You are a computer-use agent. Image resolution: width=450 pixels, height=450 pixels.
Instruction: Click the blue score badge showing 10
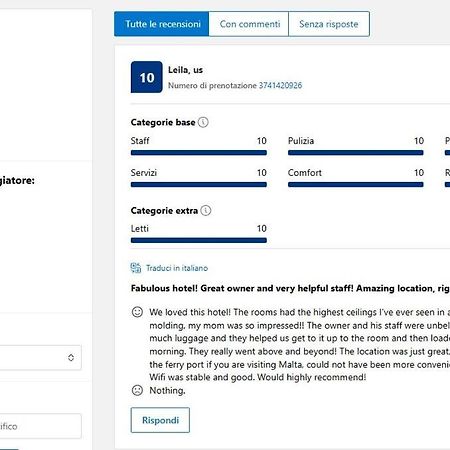147,77
